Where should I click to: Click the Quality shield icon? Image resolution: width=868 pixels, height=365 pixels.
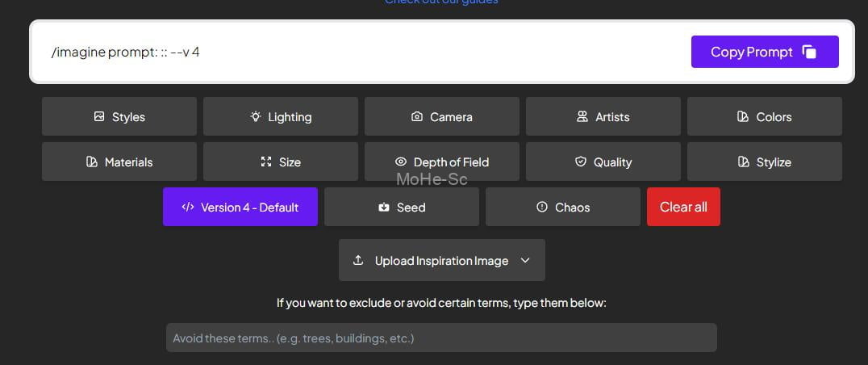pyautogui.click(x=581, y=162)
